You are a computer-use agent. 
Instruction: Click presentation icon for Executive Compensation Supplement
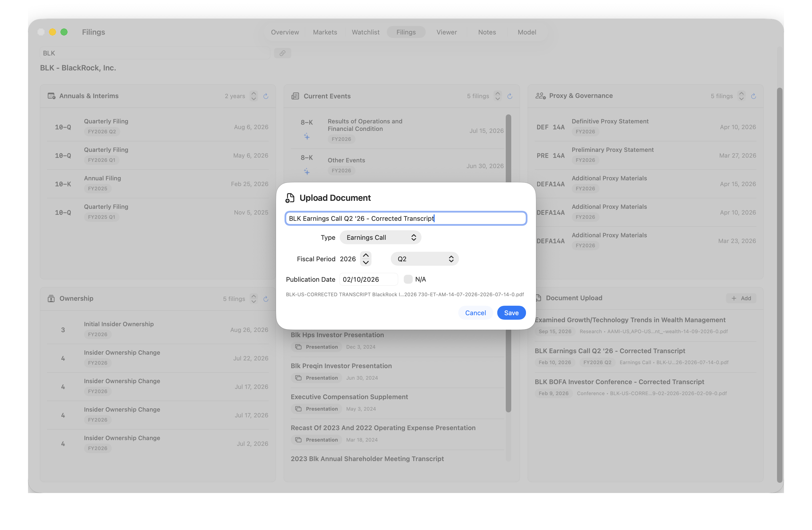(x=298, y=409)
